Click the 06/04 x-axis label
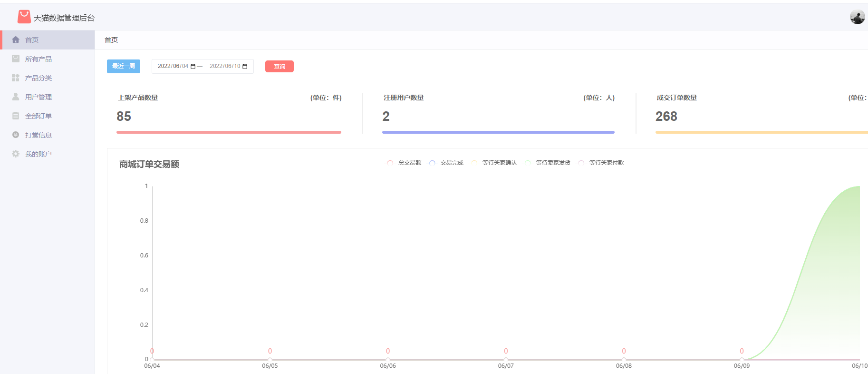The image size is (868, 374). (x=152, y=366)
